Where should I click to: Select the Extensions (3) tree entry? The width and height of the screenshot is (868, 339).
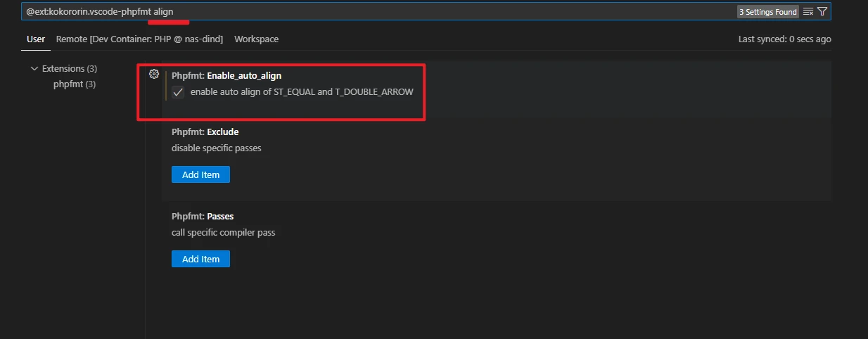coord(69,69)
